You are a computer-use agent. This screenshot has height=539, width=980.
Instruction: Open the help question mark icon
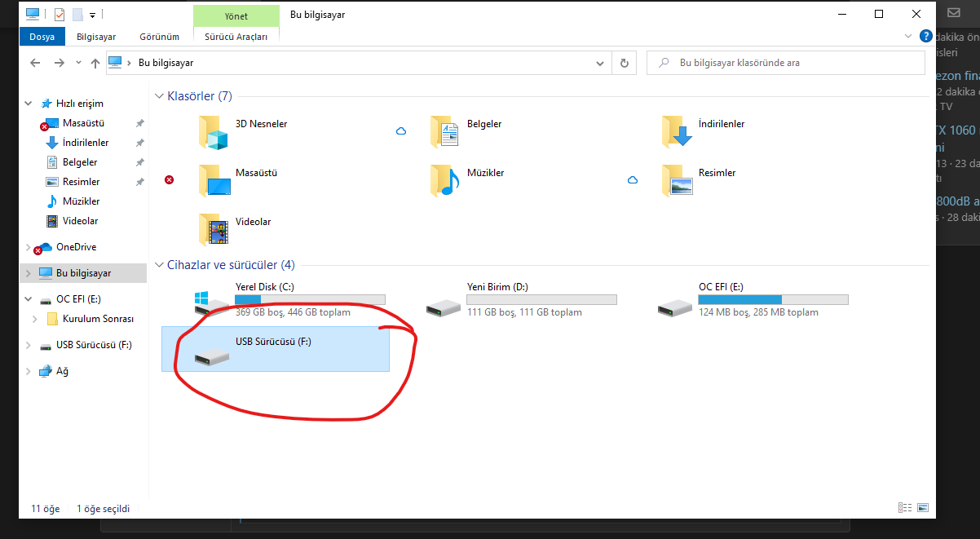pos(926,36)
